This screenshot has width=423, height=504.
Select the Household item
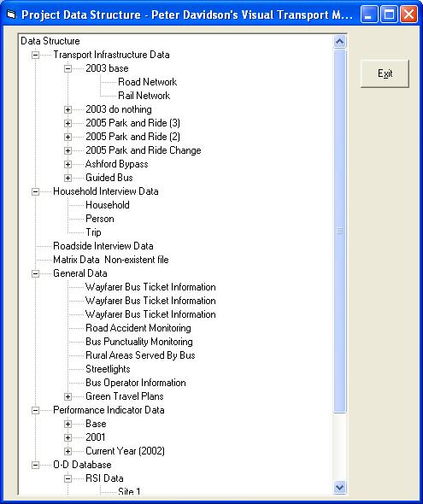(108, 205)
